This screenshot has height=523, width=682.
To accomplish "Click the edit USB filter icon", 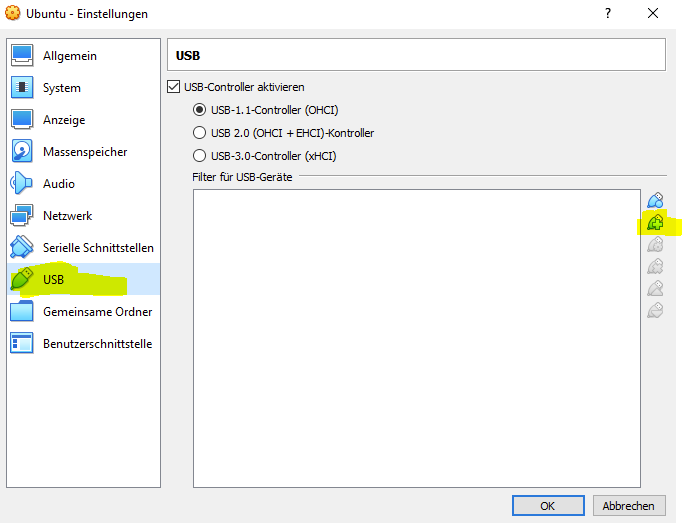I will coord(655,245).
